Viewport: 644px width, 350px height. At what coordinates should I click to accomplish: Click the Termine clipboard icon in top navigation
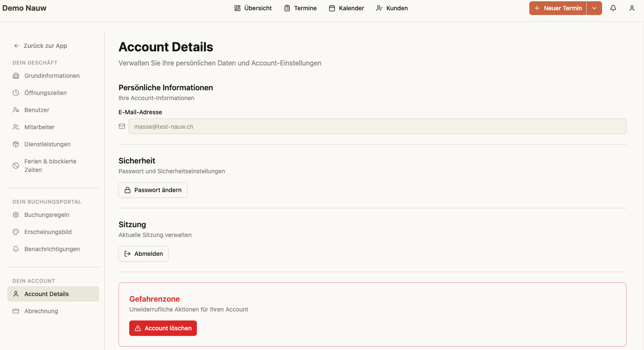pos(287,8)
